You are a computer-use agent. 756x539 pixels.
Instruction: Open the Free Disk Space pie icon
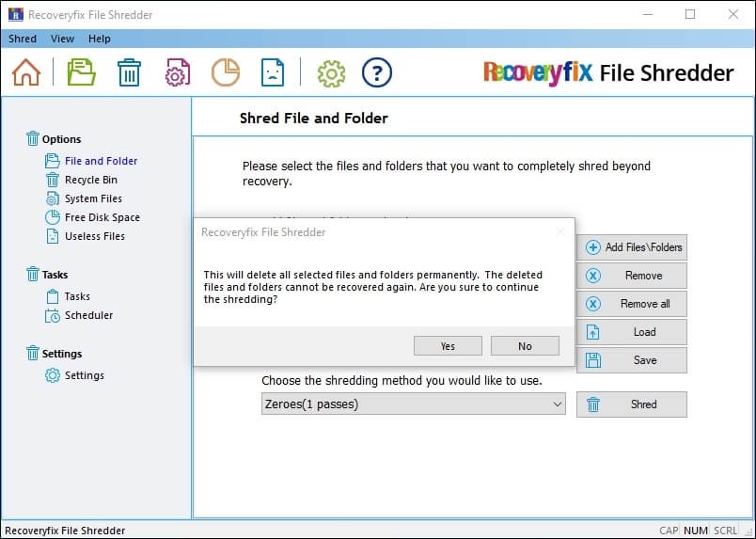[x=225, y=72]
